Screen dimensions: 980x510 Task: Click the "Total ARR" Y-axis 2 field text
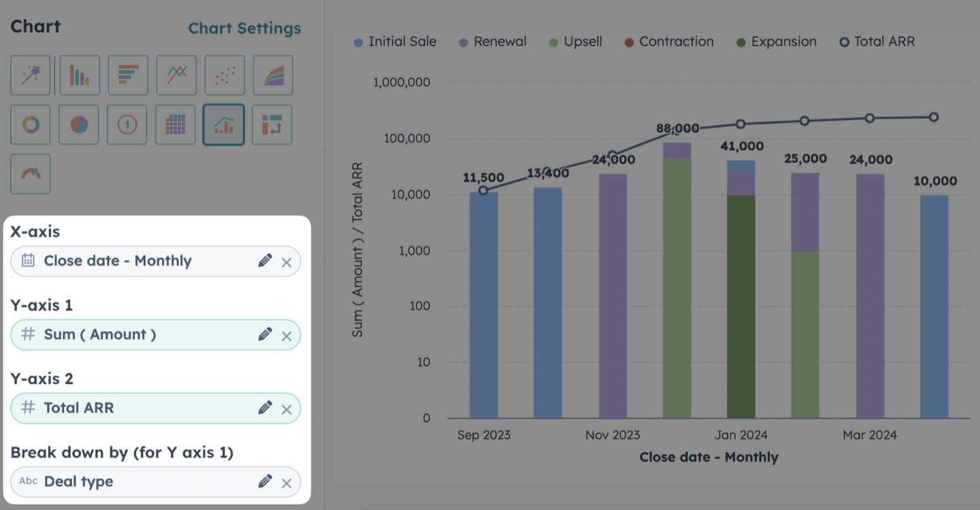click(79, 408)
